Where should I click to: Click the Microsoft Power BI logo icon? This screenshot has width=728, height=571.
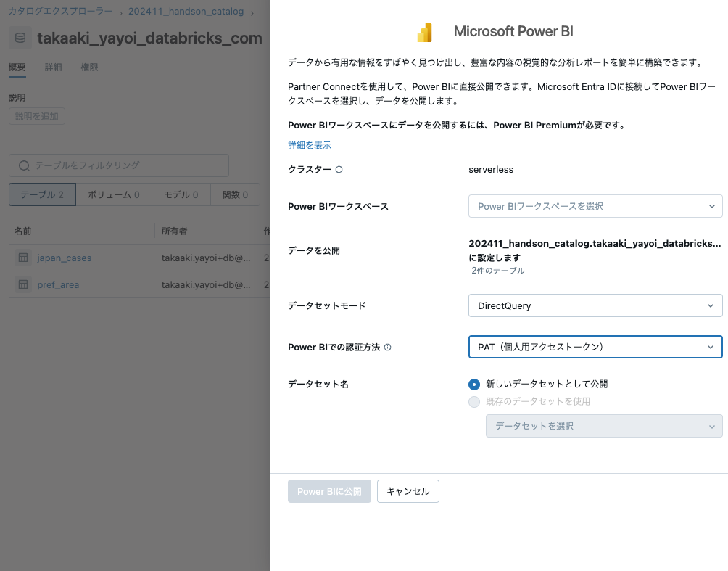click(x=425, y=32)
